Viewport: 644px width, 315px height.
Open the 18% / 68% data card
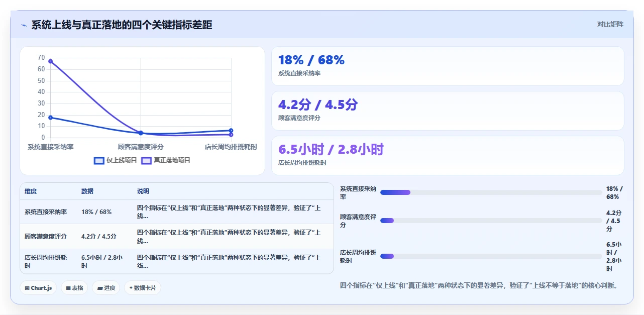448,66
